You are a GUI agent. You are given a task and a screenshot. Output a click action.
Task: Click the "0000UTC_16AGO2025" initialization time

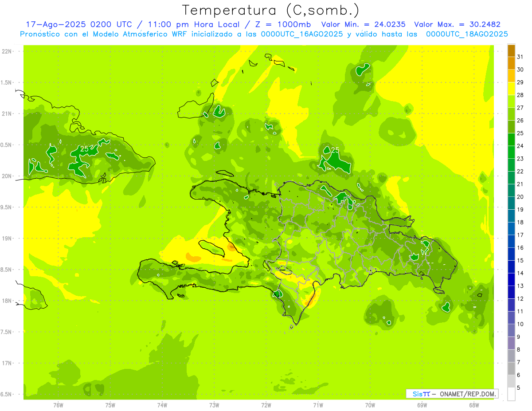pos(301,34)
